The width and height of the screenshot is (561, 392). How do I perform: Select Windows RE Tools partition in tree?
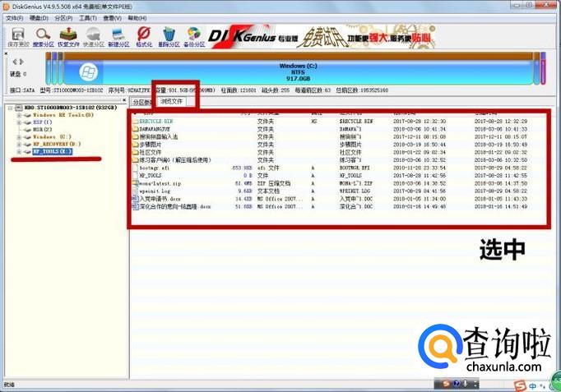63,115
